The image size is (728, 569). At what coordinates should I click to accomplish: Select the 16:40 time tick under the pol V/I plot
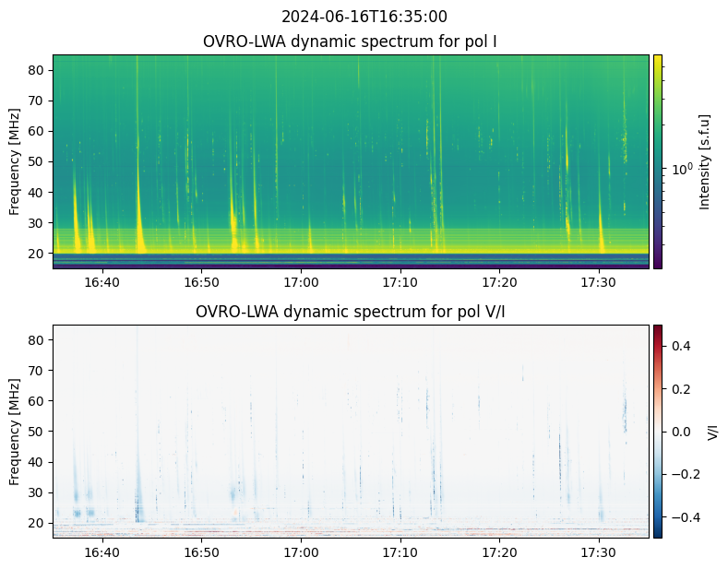101,551
